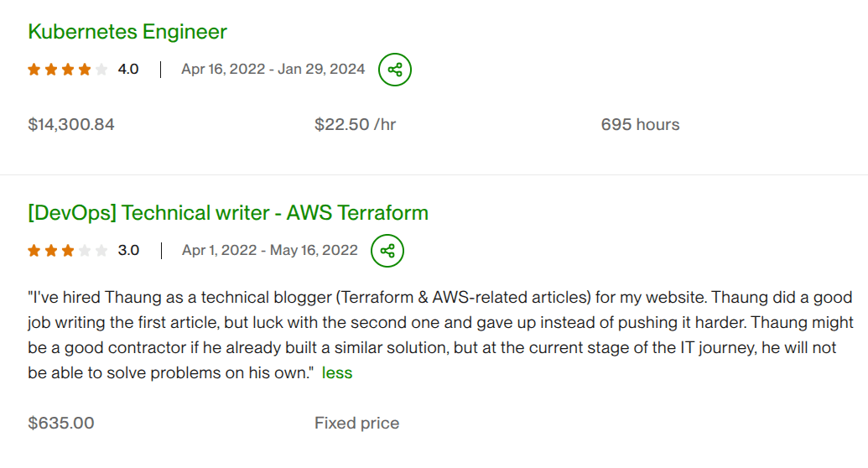
Task: Click first orange star of DevOps writer rating
Action: tap(34, 251)
